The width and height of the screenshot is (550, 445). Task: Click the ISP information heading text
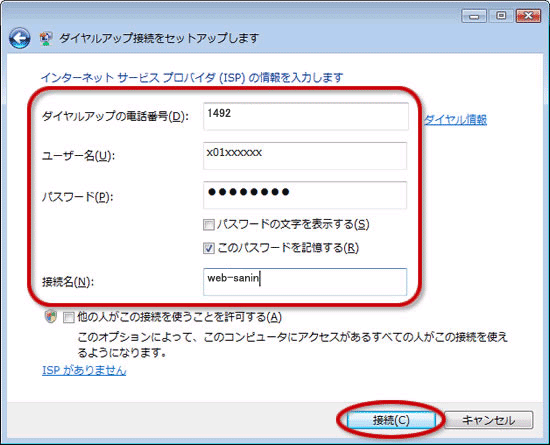click(x=192, y=77)
